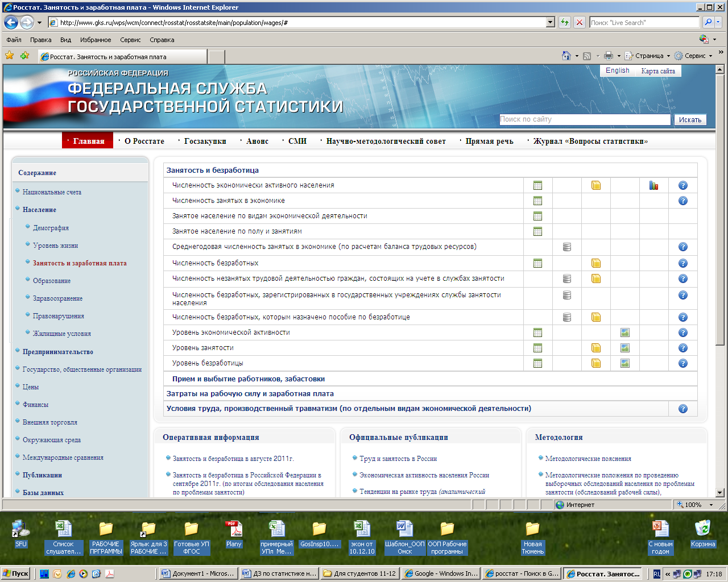Open help icon for Численность экономически активного населения
This screenshot has width=728, height=582.
click(x=683, y=185)
